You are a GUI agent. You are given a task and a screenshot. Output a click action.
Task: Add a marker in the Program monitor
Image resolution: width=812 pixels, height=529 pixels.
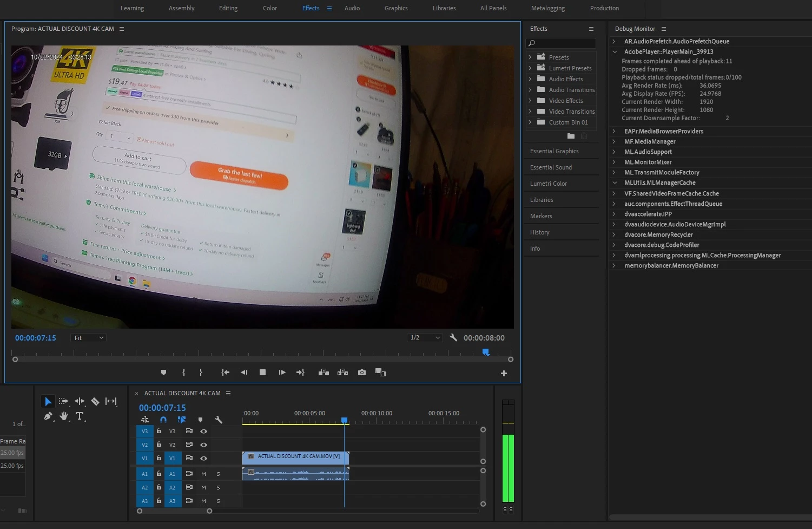(163, 373)
